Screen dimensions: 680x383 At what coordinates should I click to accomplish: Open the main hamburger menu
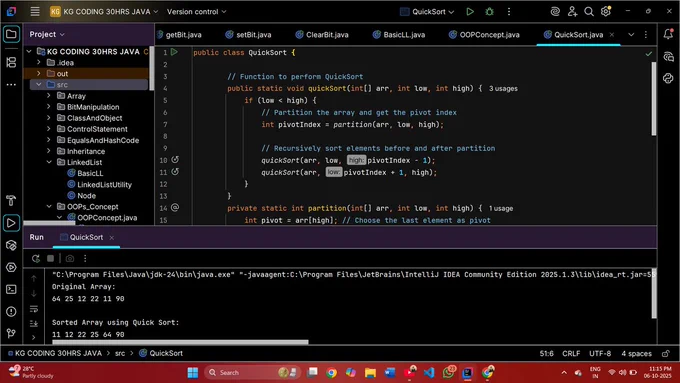coord(35,12)
